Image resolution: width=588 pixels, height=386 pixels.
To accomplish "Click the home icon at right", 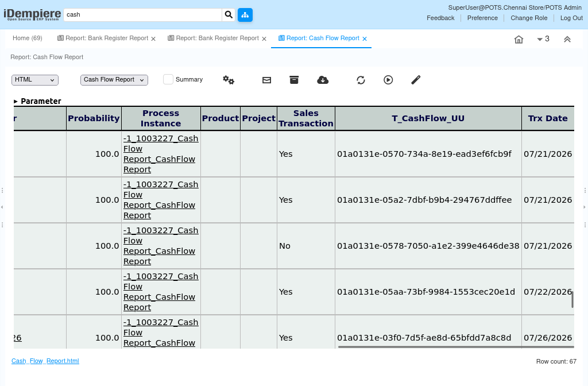I will [x=519, y=40].
